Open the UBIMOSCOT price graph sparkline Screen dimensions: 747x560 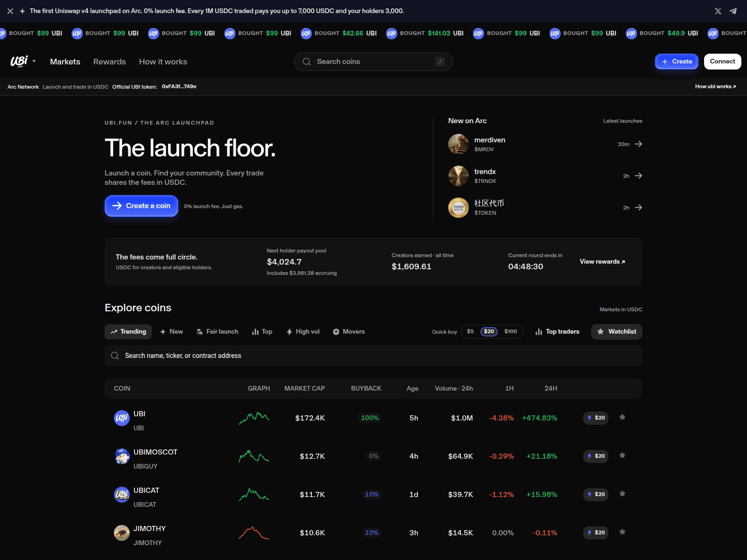254,456
